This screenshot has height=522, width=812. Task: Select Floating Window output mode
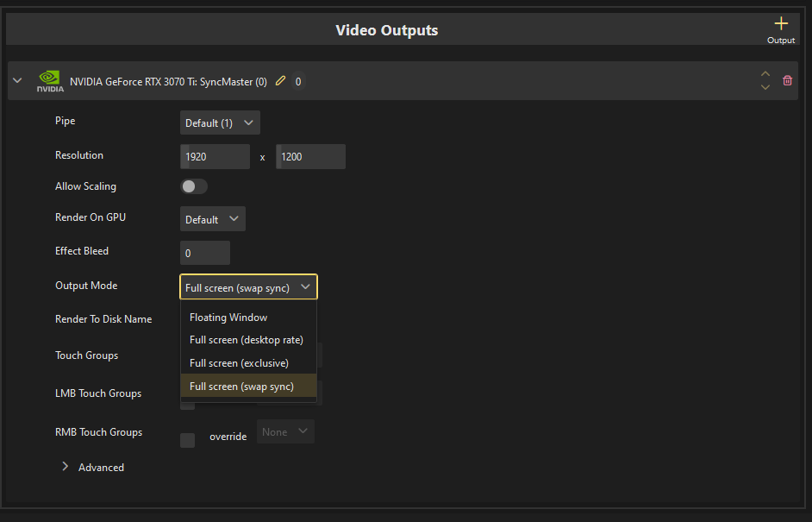click(x=228, y=318)
